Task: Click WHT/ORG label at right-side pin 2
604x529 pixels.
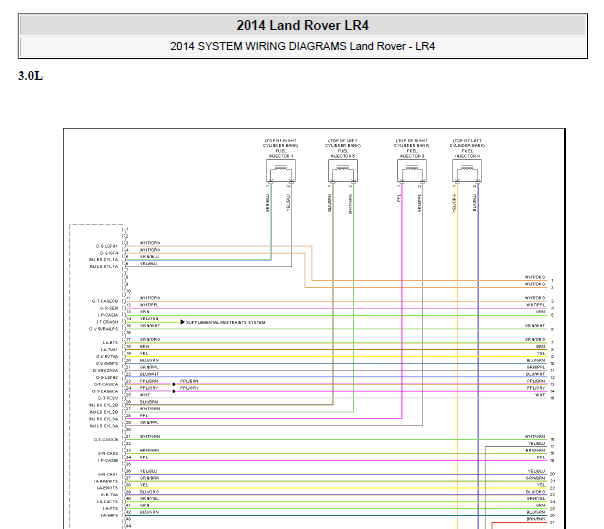Action: point(535,284)
